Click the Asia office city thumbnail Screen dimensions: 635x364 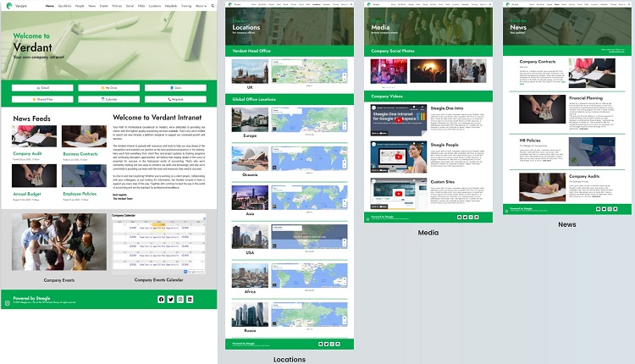(250, 197)
